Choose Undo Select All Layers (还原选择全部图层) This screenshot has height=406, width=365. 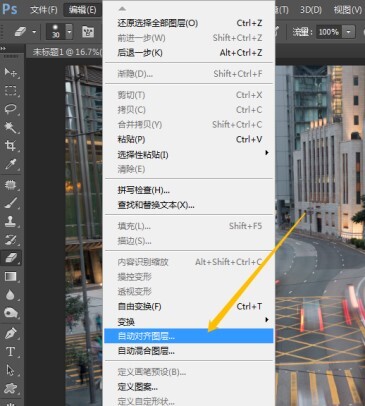(189, 23)
